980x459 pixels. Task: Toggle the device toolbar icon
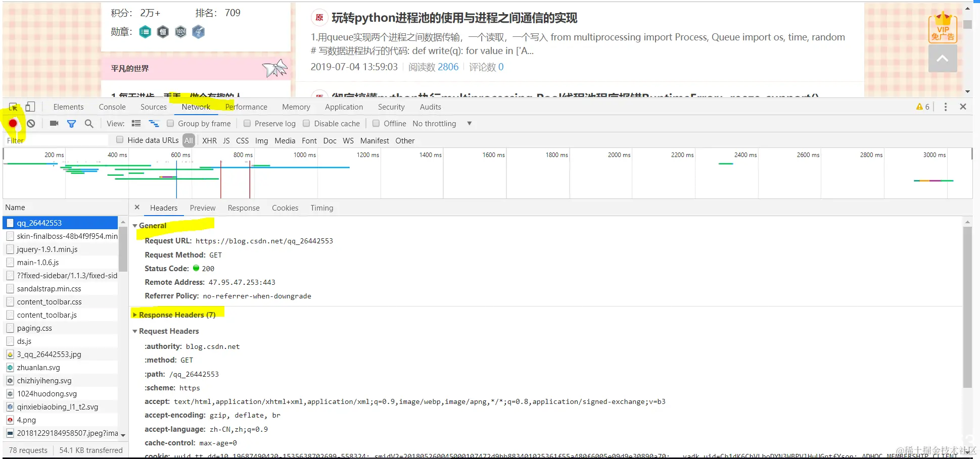point(30,107)
